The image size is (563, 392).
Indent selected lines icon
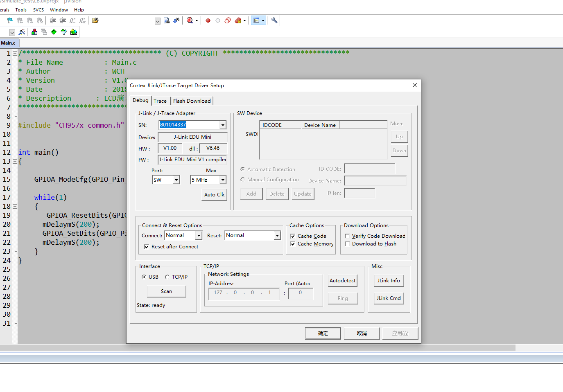coord(53,20)
